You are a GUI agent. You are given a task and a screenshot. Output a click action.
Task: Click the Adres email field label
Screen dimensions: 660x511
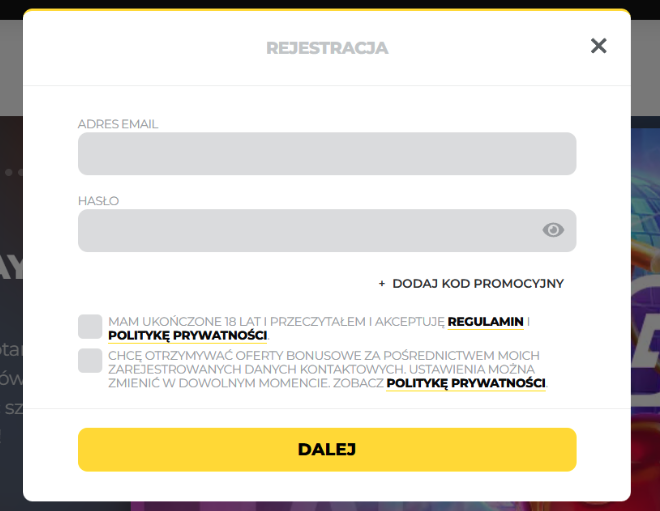point(118,124)
